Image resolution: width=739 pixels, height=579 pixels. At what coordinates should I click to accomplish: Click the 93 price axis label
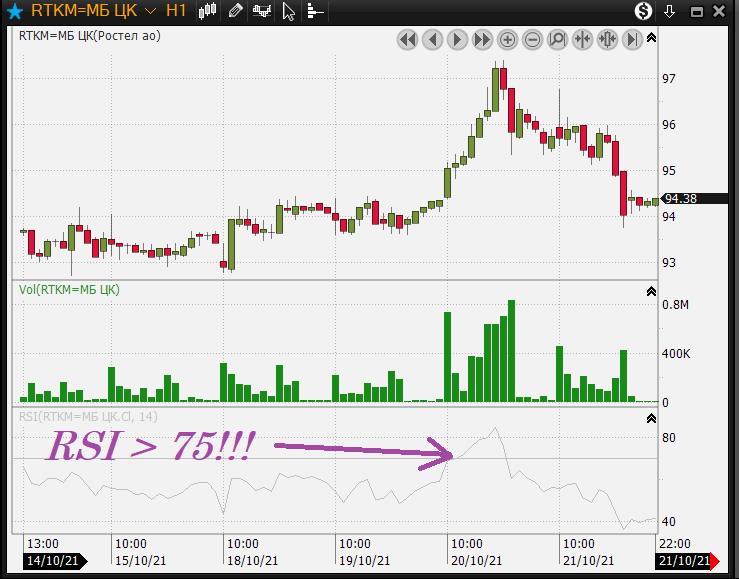point(669,263)
